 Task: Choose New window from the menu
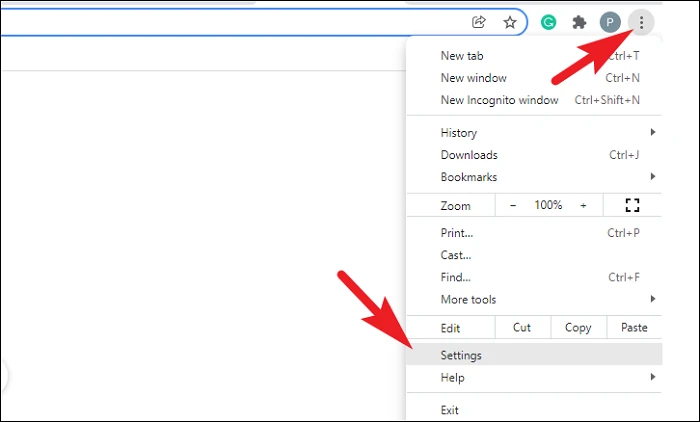point(534,78)
